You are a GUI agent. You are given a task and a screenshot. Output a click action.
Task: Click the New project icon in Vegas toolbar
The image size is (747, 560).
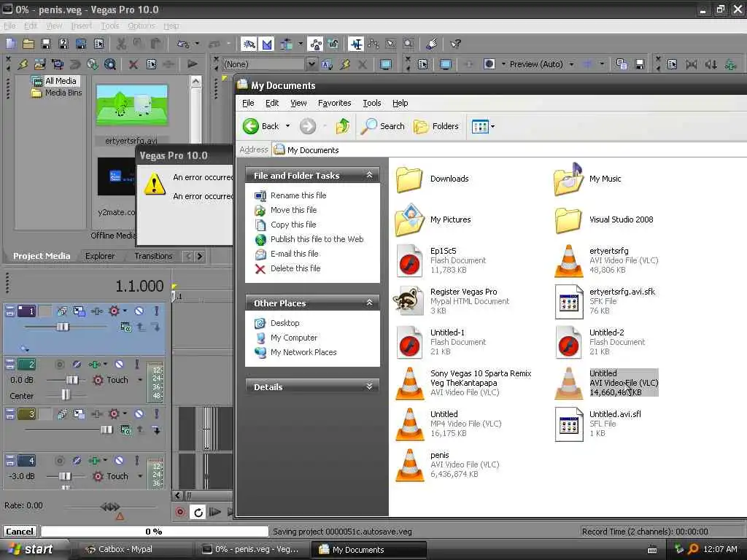[10, 44]
